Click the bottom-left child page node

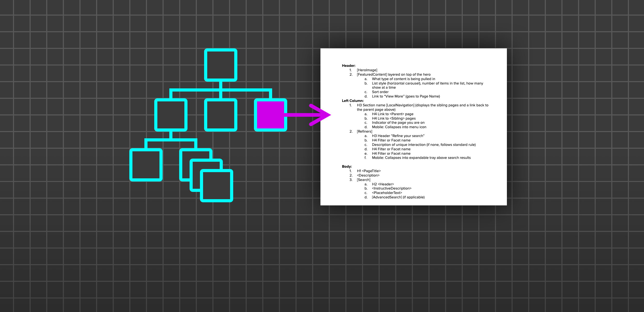tap(146, 164)
